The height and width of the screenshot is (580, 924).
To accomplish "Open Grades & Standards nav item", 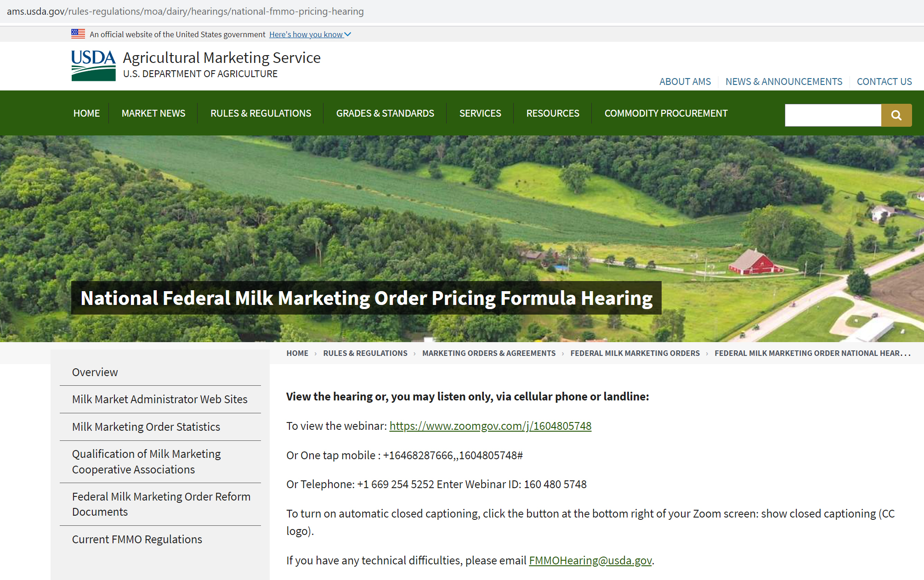I will coord(385,113).
